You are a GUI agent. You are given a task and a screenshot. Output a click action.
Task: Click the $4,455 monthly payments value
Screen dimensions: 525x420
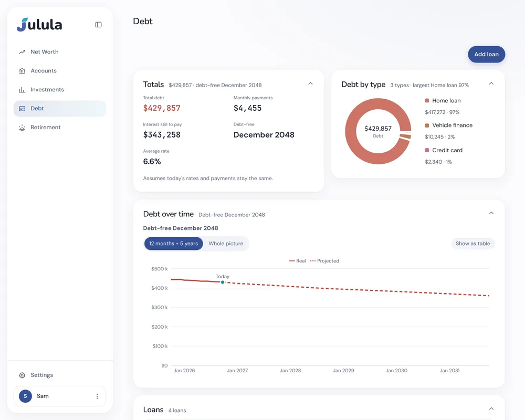click(x=247, y=108)
